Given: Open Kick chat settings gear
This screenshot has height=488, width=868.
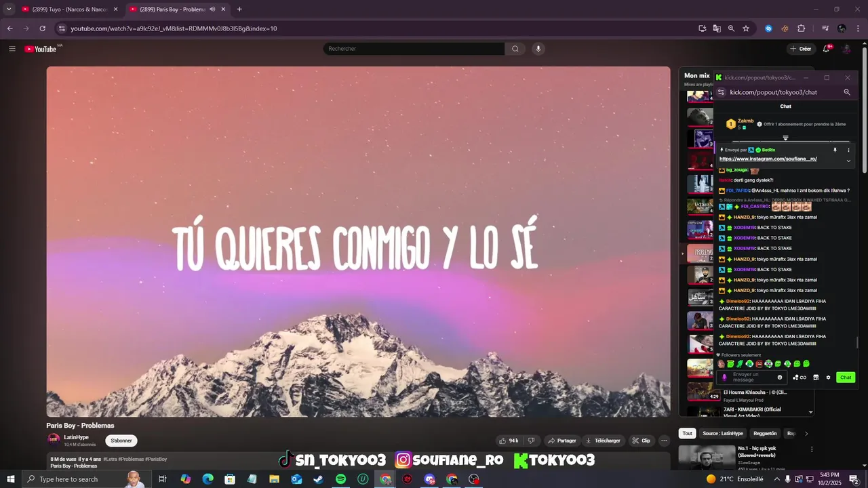Looking at the screenshot, I should [x=828, y=378].
